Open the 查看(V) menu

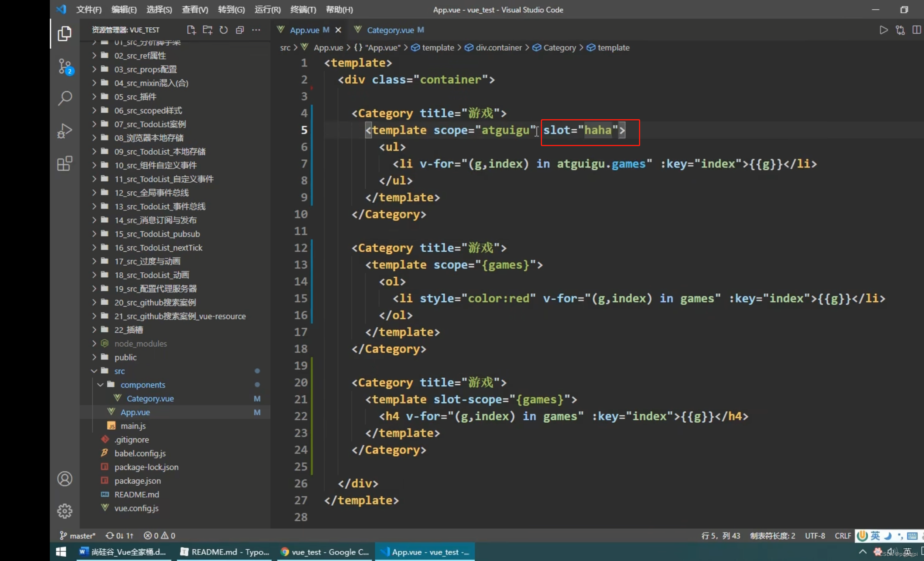click(195, 9)
